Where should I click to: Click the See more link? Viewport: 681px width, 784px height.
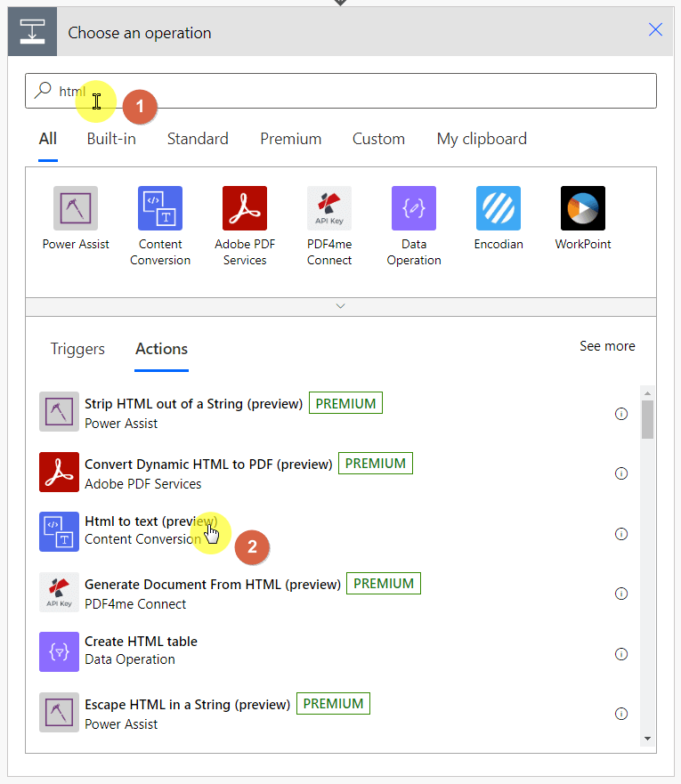[x=607, y=346]
